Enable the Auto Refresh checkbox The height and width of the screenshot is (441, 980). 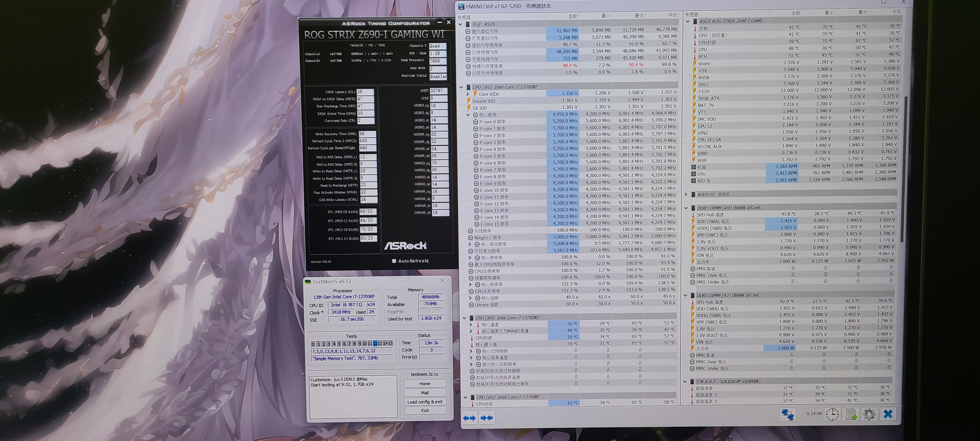coord(394,261)
